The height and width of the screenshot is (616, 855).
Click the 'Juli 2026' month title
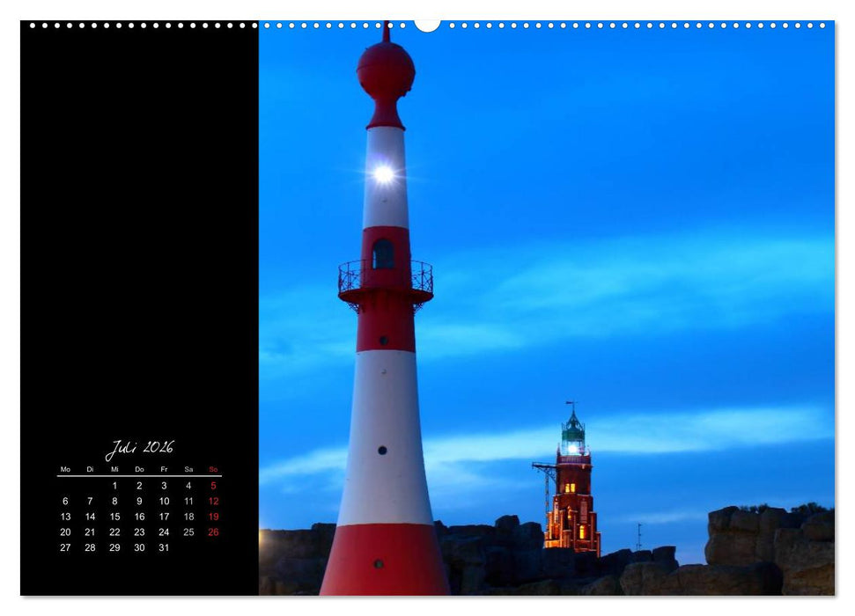tap(141, 447)
